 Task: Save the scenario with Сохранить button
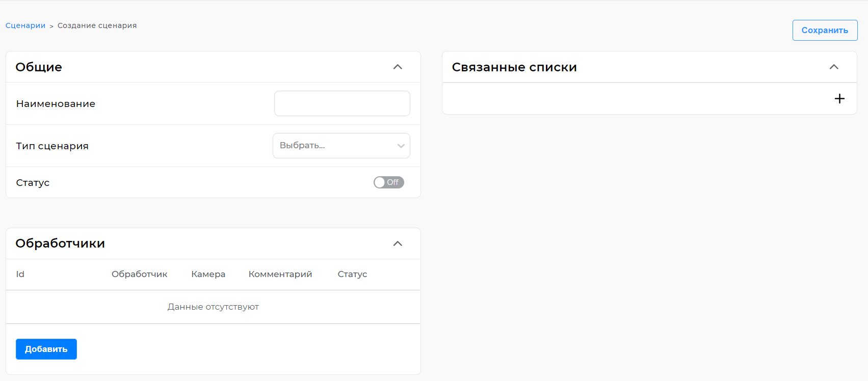tap(825, 30)
